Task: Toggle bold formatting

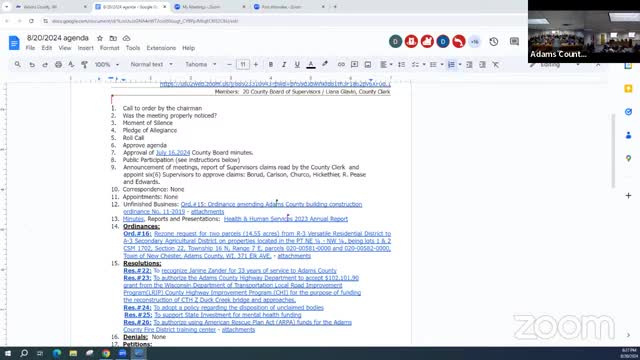Action: point(271,64)
